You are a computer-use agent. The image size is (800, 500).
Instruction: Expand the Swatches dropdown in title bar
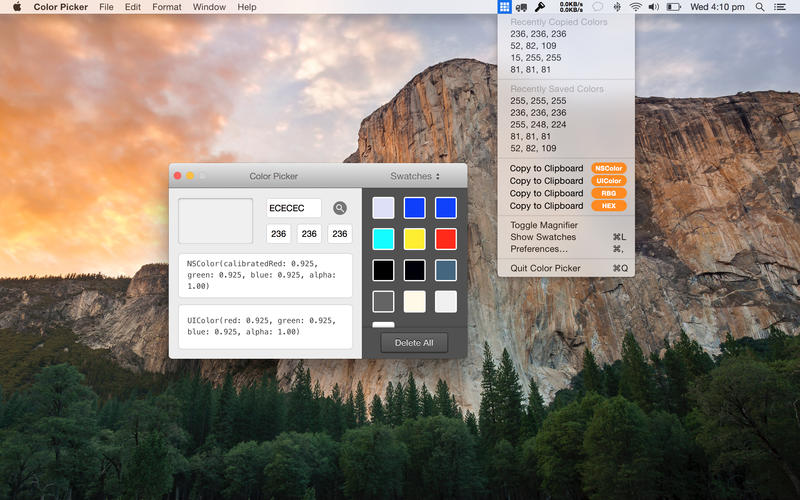[x=415, y=176]
